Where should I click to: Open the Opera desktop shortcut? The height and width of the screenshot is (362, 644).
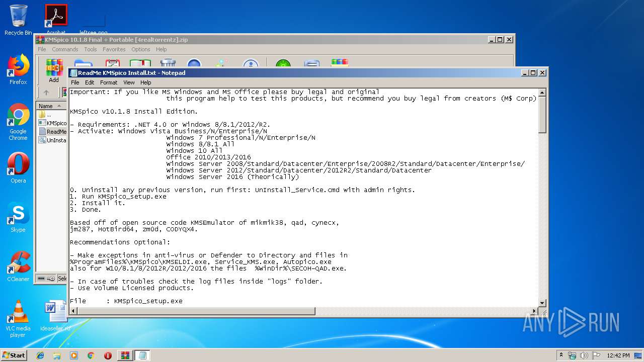(x=18, y=168)
